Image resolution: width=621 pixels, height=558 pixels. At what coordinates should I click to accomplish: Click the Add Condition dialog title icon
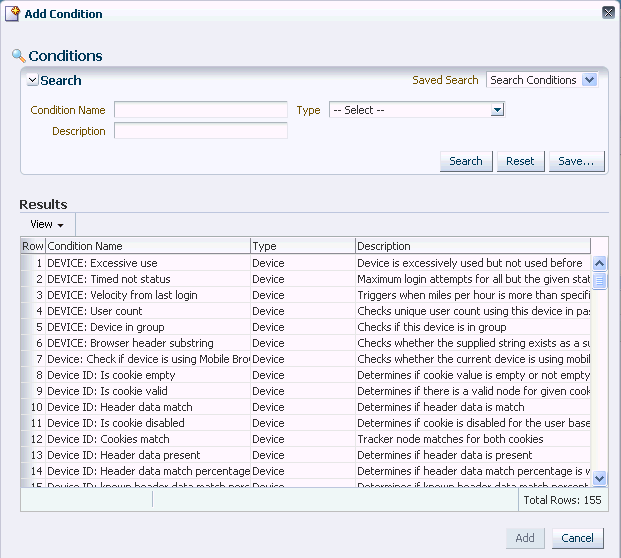13,14
